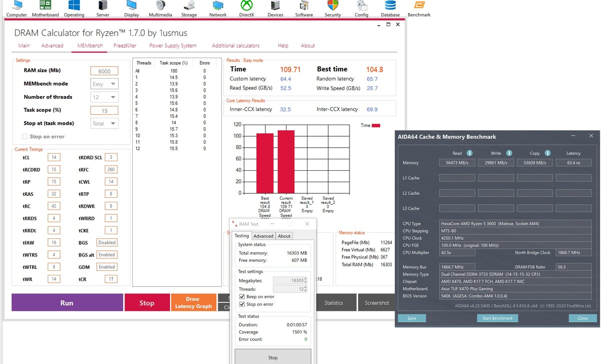601x364 pixels.
Task: Click Stop button in RAM Test window
Action: coord(273,357)
